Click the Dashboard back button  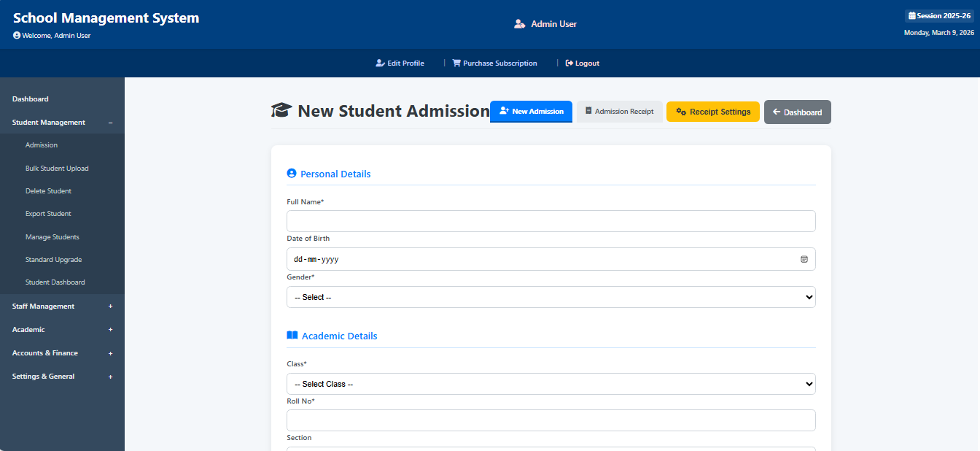pyautogui.click(x=797, y=112)
